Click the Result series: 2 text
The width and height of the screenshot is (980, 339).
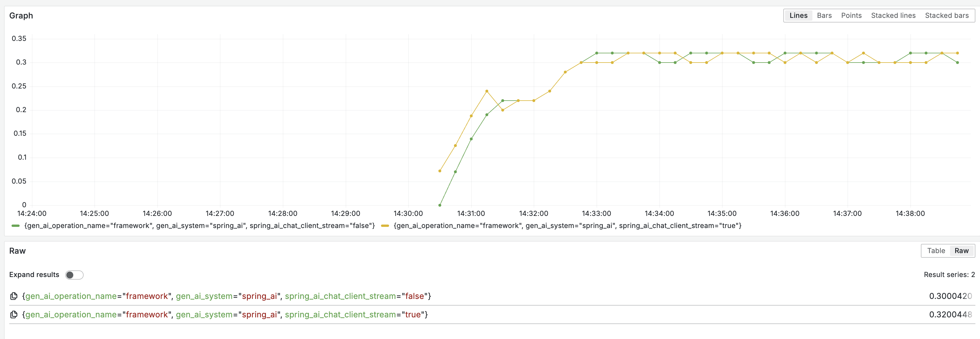coord(949,275)
